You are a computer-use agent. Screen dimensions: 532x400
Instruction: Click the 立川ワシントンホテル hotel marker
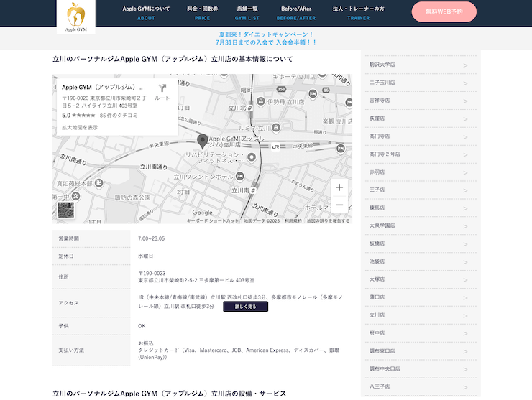click(x=240, y=176)
